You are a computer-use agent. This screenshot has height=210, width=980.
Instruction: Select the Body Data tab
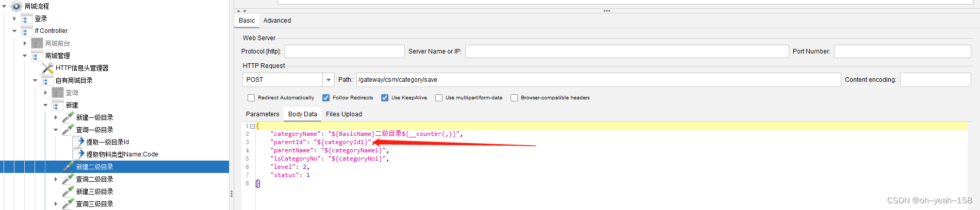point(303,114)
